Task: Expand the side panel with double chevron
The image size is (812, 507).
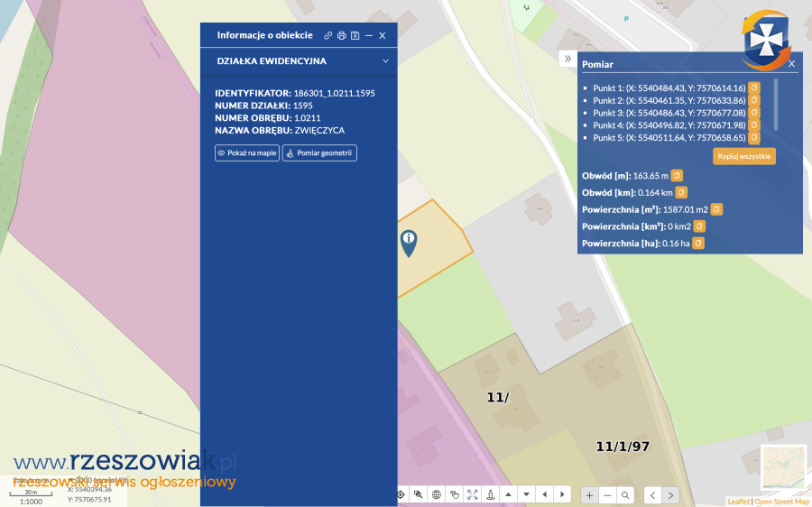Action: click(x=567, y=59)
